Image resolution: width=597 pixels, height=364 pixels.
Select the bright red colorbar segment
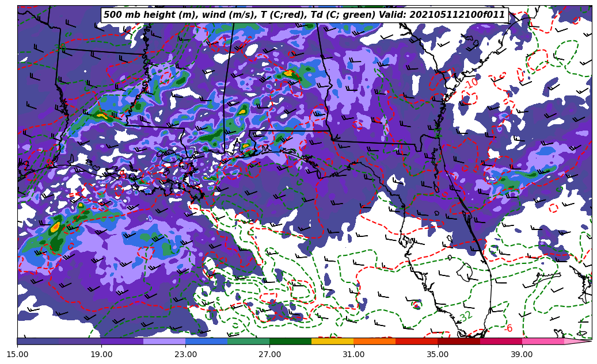click(x=417, y=341)
